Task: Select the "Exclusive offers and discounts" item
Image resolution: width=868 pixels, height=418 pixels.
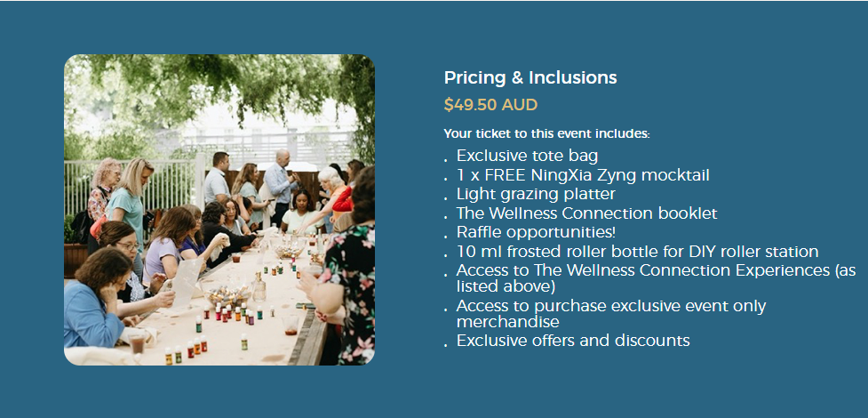Action: click(573, 341)
